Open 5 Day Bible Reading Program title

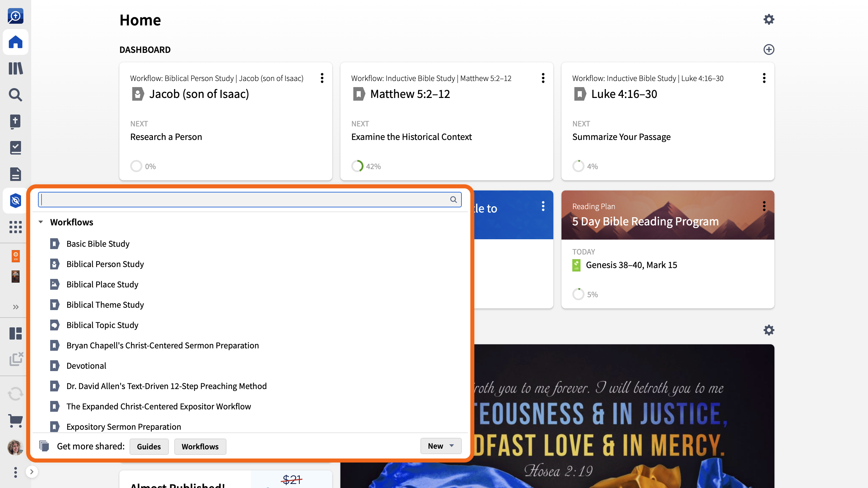pyautogui.click(x=646, y=221)
